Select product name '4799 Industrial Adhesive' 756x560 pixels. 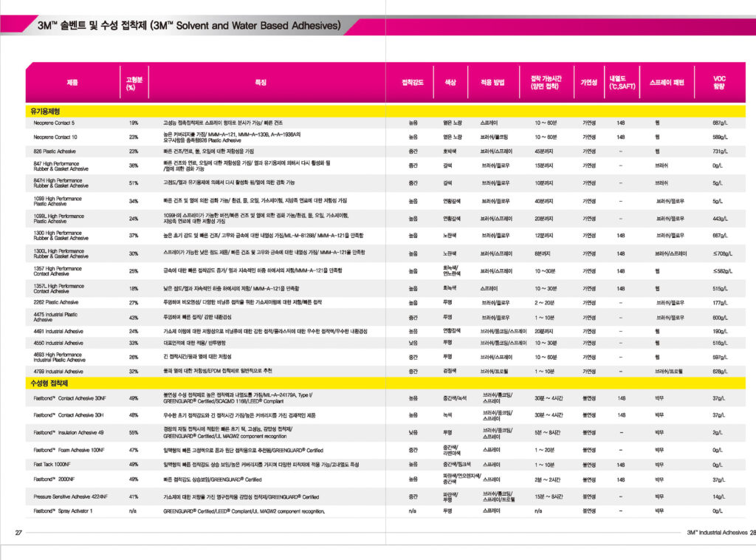[58, 372]
